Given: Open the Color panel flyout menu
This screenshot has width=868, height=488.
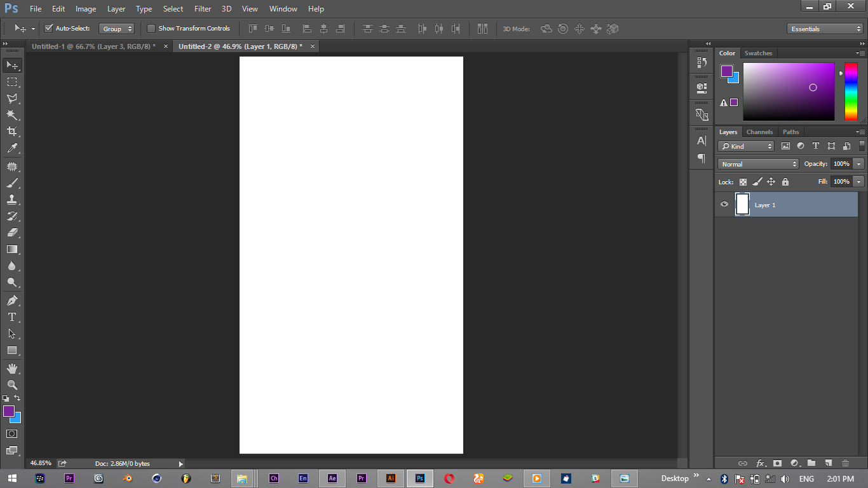Looking at the screenshot, I should pos(861,53).
